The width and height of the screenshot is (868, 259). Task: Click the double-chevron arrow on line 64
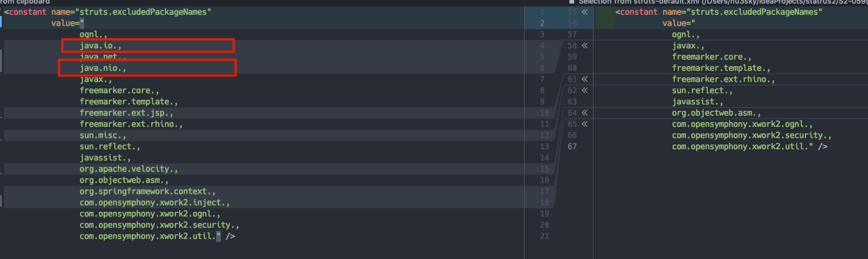[585, 113]
